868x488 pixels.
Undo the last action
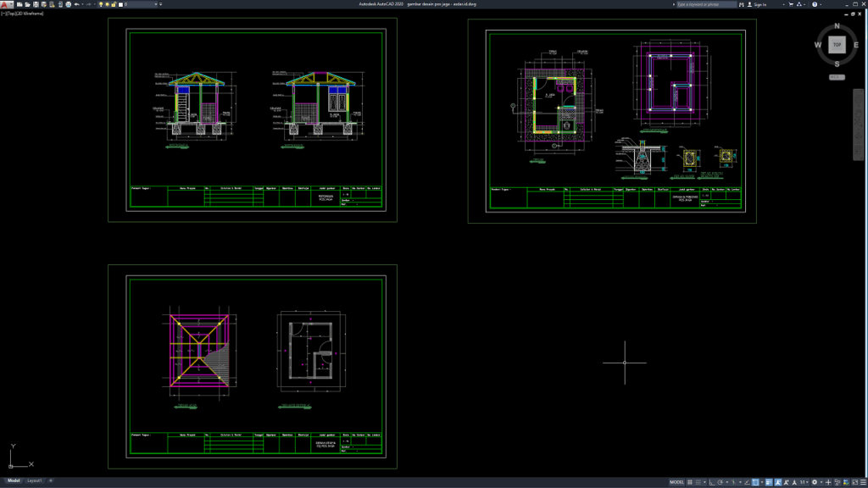tap(76, 4)
